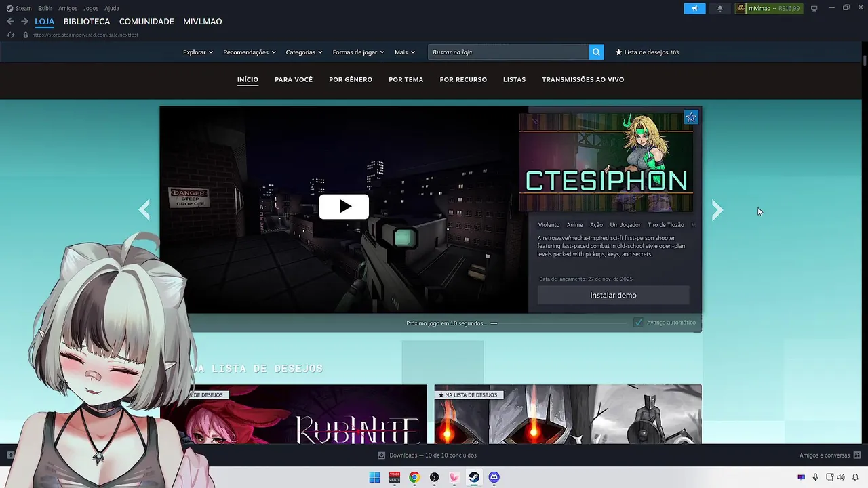Select the POR GÊNERO tab
Viewport: 868px width, 488px height.
pos(351,79)
